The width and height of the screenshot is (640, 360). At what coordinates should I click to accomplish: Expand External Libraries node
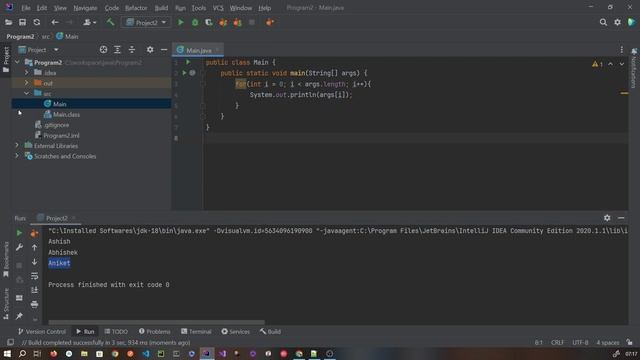(17, 146)
